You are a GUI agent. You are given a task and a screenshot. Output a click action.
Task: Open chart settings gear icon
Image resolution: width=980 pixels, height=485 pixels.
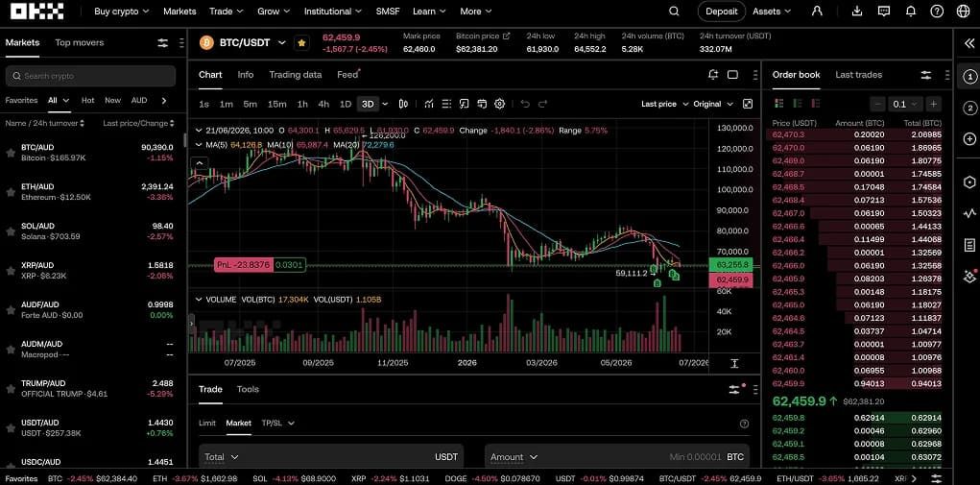499,104
